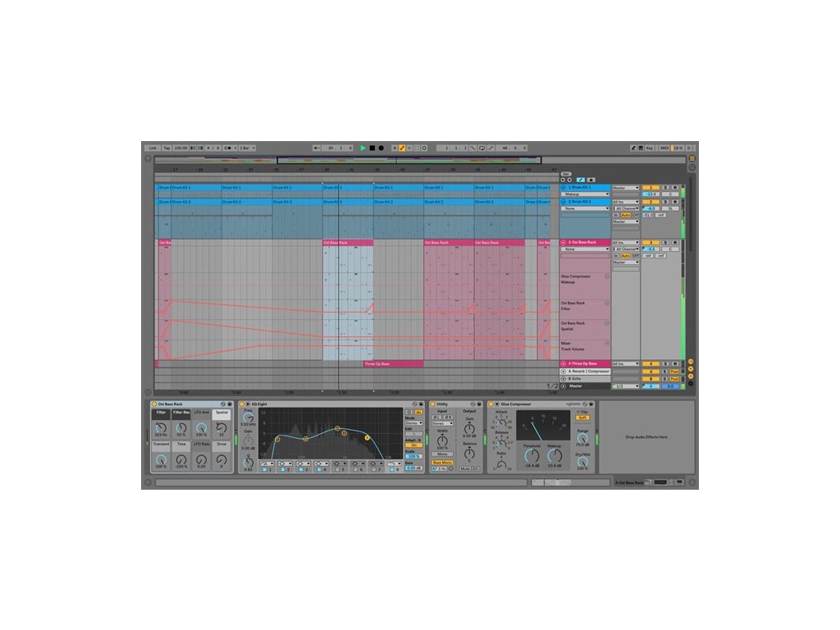Select the Three Op Bass clip in the arrangement

coord(393,363)
